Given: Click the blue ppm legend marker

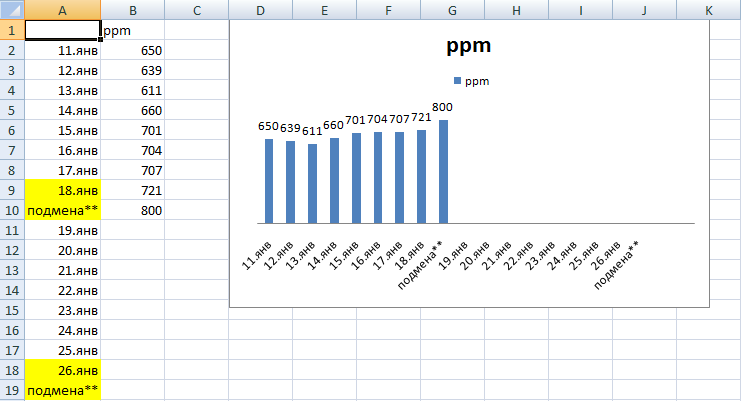Looking at the screenshot, I should click(457, 80).
